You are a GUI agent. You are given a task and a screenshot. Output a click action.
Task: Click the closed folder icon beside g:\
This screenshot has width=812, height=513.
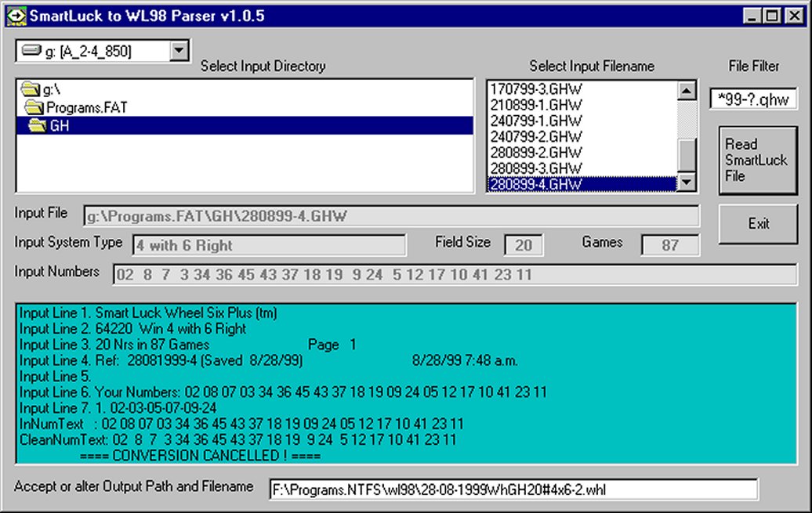click(31, 89)
